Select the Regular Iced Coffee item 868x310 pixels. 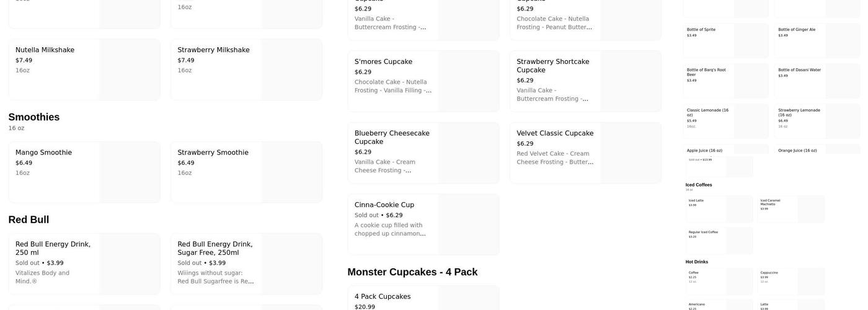click(x=719, y=241)
